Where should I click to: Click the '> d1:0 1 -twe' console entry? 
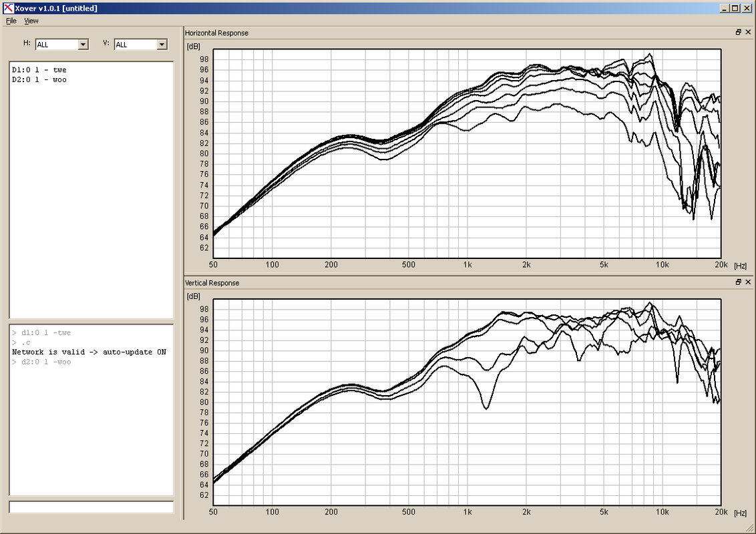[41, 332]
